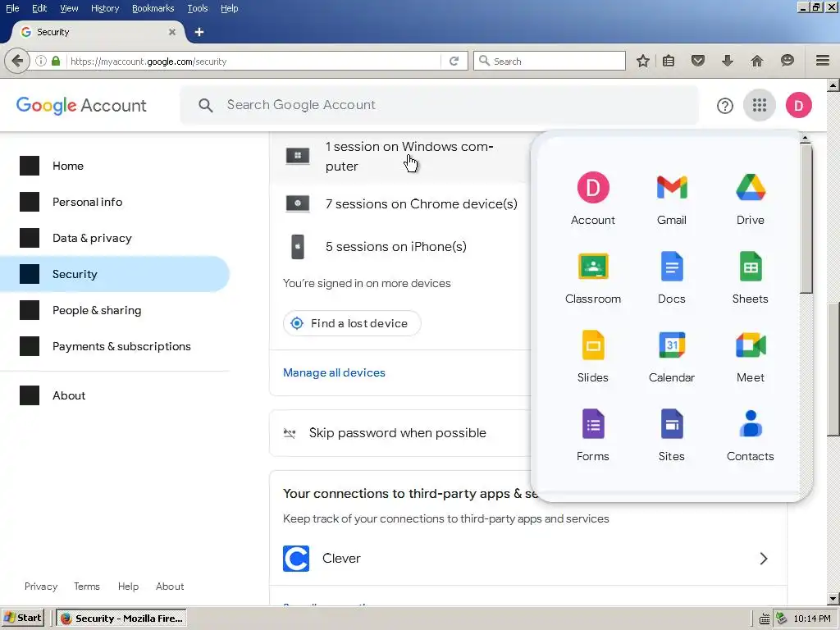Open Sites from the apps grid
Image resolution: width=840 pixels, height=630 pixels.
tap(671, 435)
